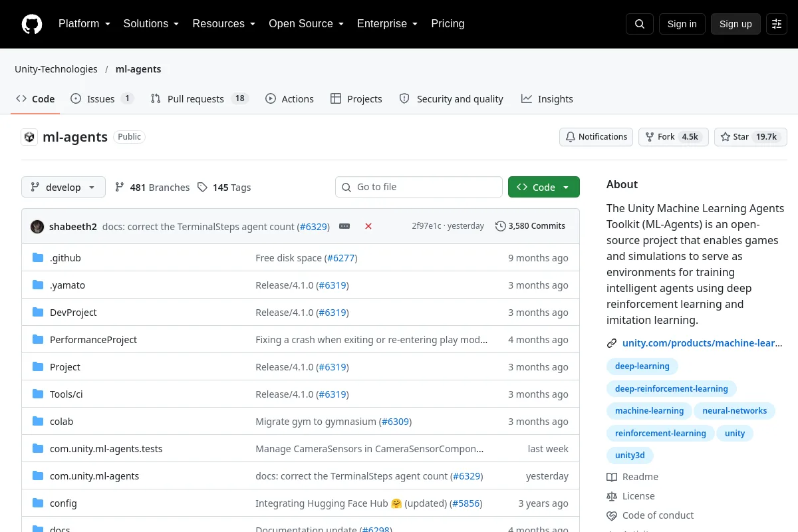Open the config folder icon
The image size is (798, 532).
tap(38, 503)
